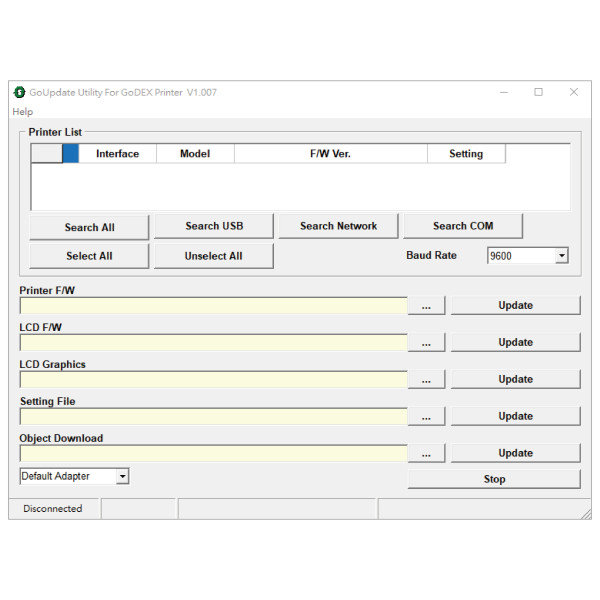Click the Search COM button

click(462, 226)
